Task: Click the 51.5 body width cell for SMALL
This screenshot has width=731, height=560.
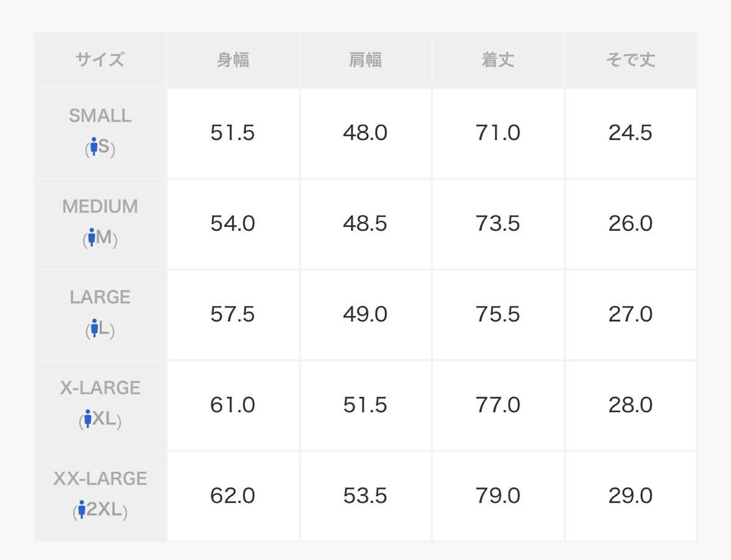Action: (233, 133)
